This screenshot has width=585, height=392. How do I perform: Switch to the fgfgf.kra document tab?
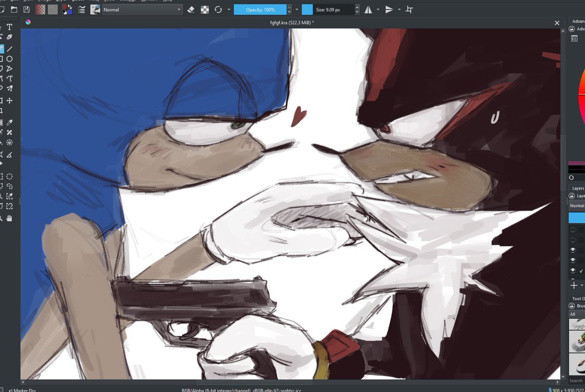[x=291, y=22]
